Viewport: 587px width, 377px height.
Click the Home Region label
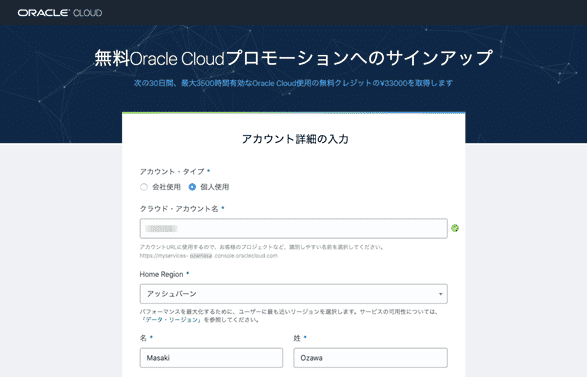pyautogui.click(x=161, y=274)
